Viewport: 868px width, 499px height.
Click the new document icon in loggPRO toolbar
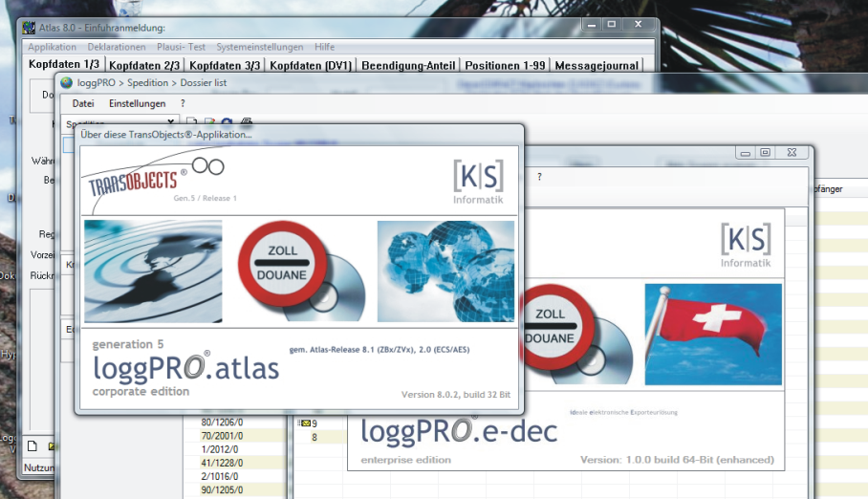[191, 121]
